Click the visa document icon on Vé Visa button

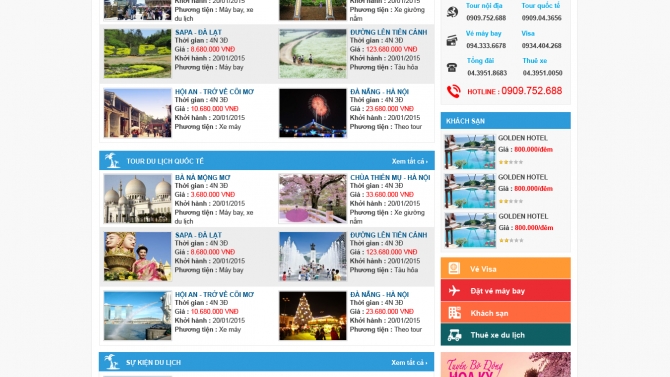click(x=454, y=268)
